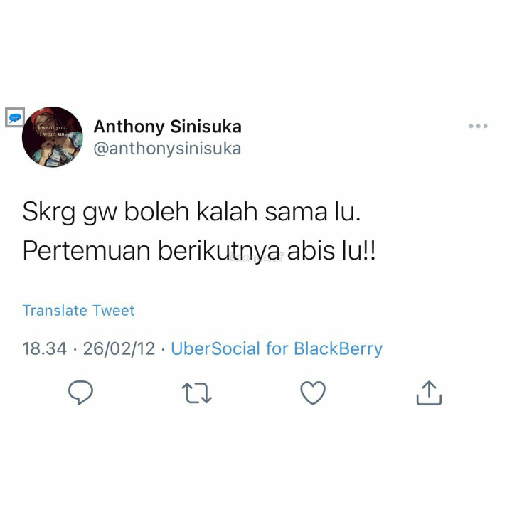512x512 pixels.
Task: Open Anthony Sinisuka's round profile picture
Action: click(x=52, y=137)
